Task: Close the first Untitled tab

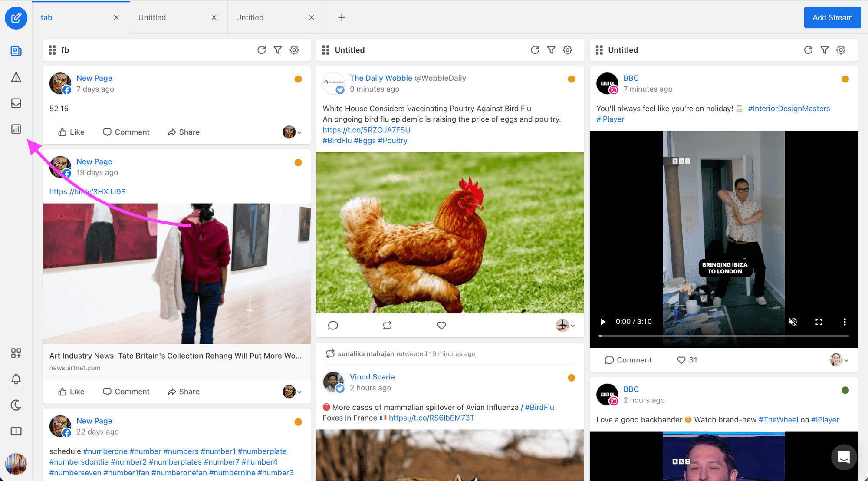Action: click(214, 17)
